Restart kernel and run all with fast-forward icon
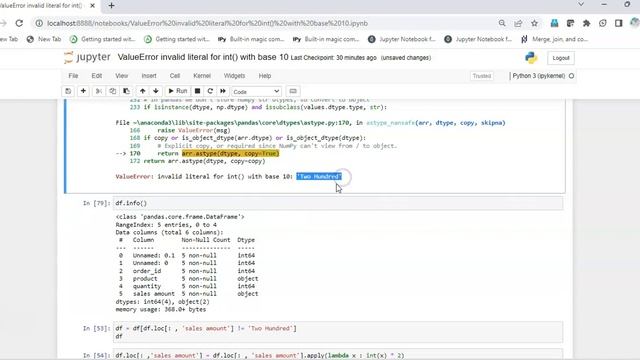Image resolution: width=640 pixels, height=360 pixels. tap(223, 91)
